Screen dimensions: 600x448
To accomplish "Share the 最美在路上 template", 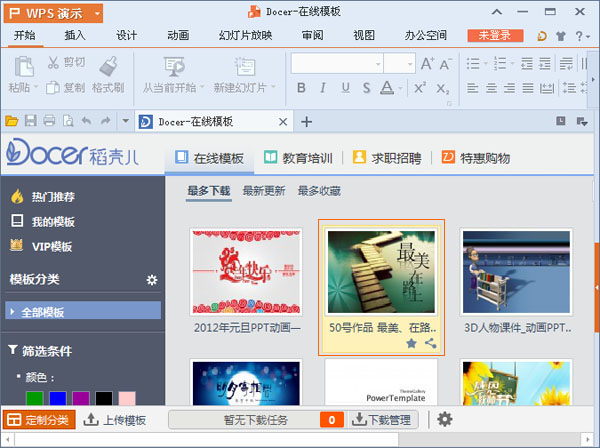I will point(431,343).
